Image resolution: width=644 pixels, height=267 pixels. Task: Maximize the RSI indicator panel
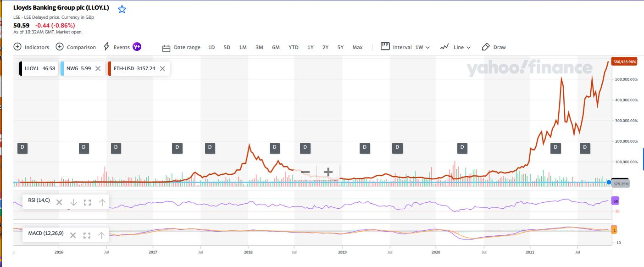click(x=88, y=202)
